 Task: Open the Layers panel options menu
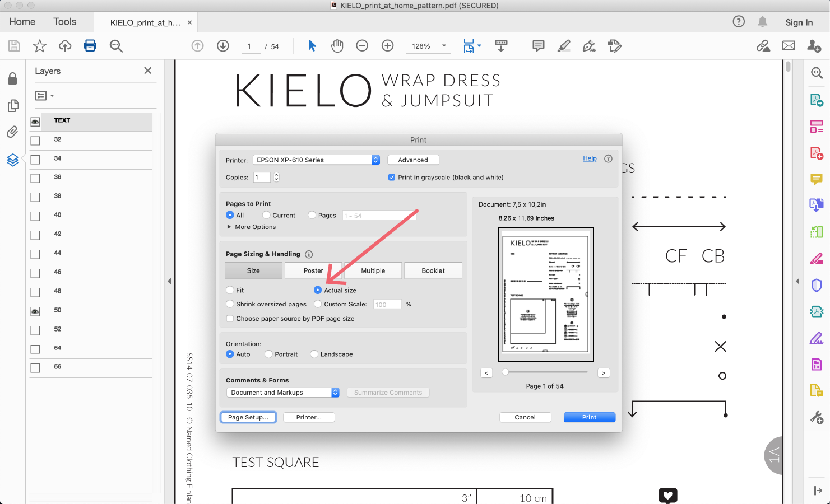point(45,96)
